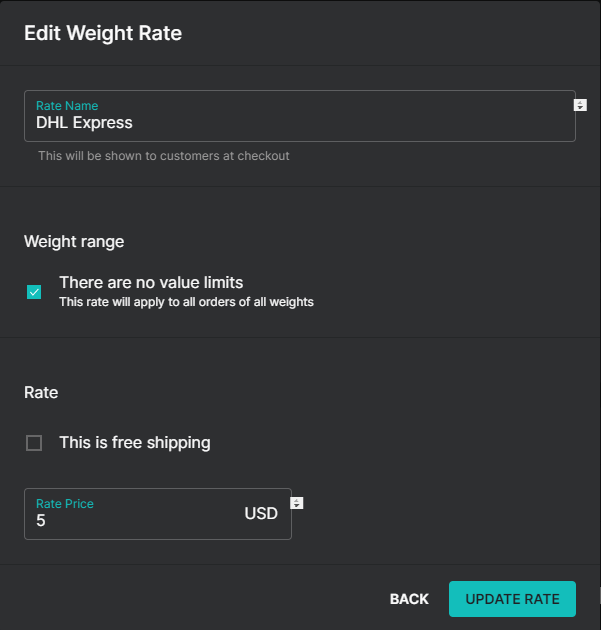The width and height of the screenshot is (601, 630).
Task: Click the USD currency suffix in Rate Price
Action: (261, 513)
